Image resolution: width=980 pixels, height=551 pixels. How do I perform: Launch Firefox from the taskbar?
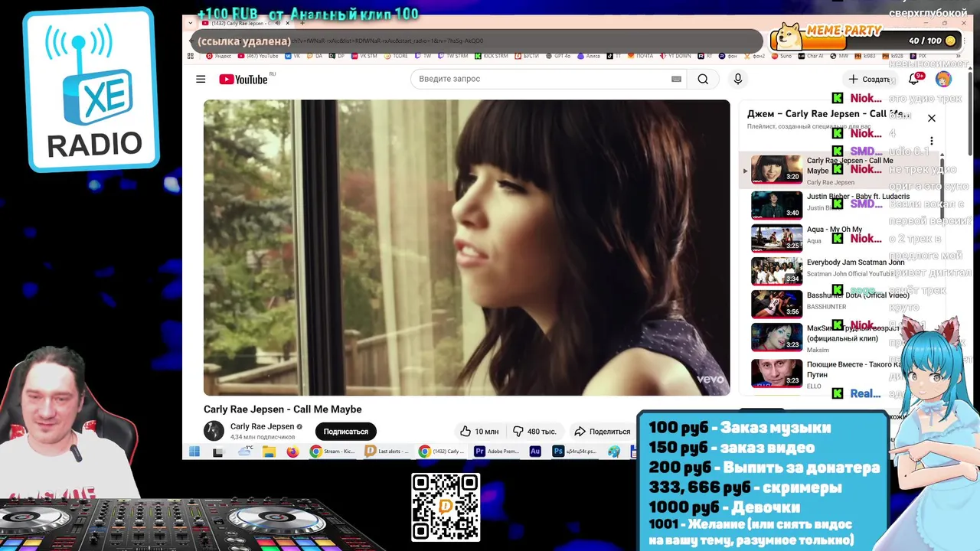click(292, 452)
